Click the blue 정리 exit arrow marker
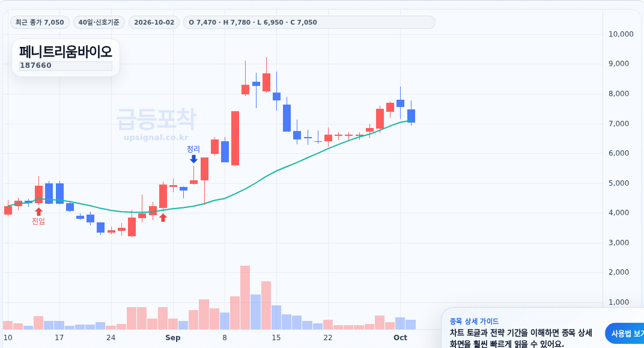This screenshot has width=644, height=348. click(193, 159)
